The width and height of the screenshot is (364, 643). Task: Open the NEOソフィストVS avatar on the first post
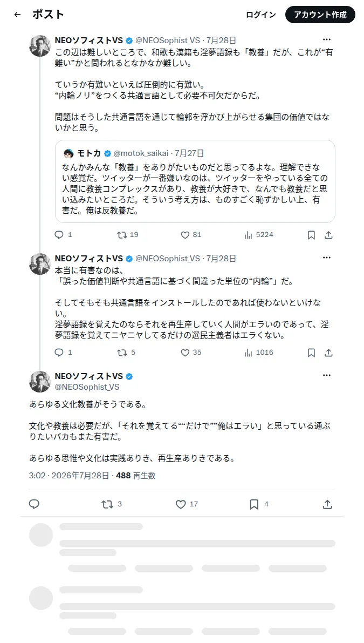[40, 45]
